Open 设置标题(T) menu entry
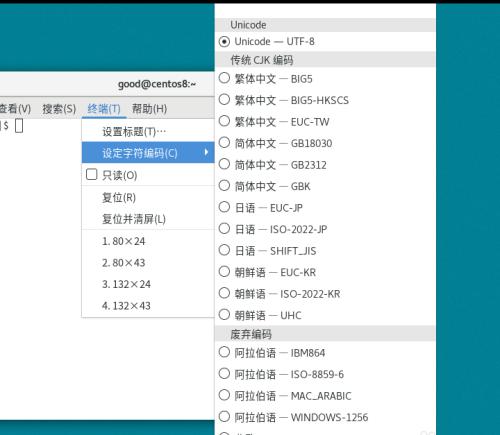Screen dimensions: 500x435 pos(148,132)
